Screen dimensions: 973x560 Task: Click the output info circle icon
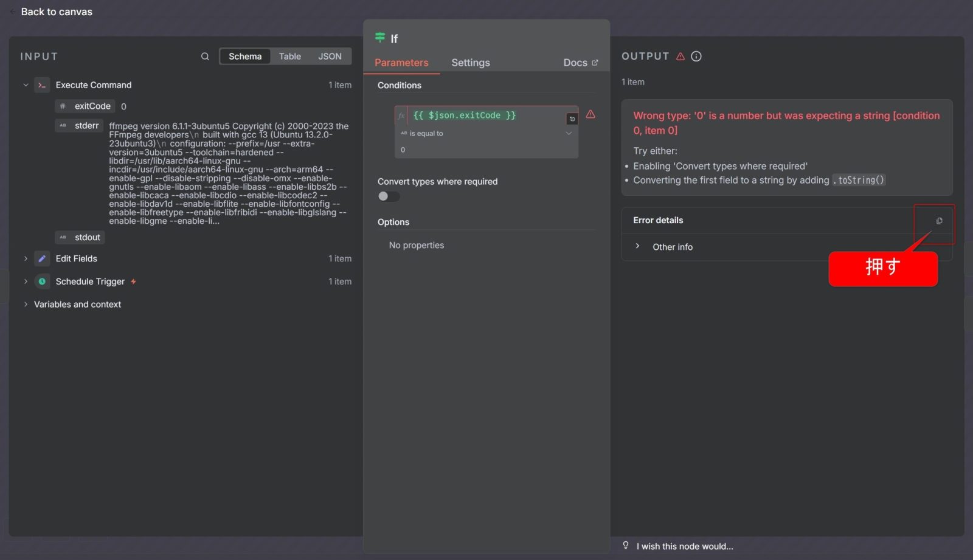pos(696,57)
